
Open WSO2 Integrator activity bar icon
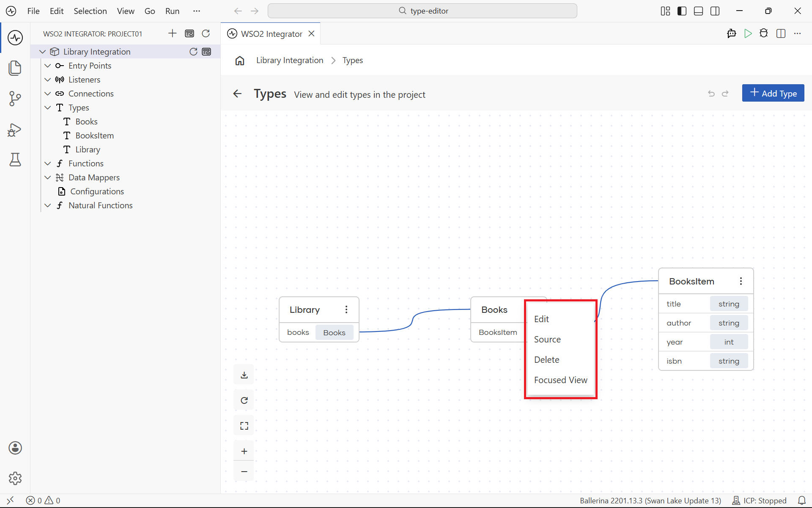[x=15, y=38]
